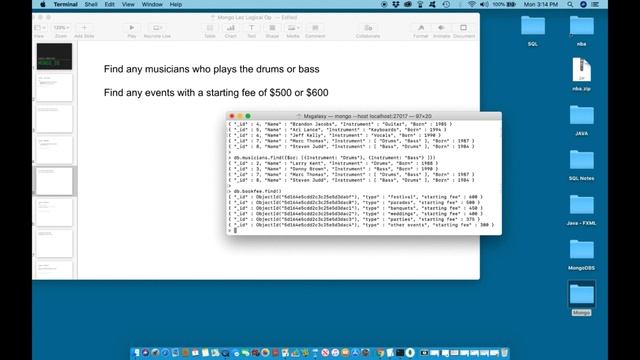Click the Chart icon in Keynote toolbar
Image resolution: width=640 pixels, height=360 pixels.
(x=231, y=28)
